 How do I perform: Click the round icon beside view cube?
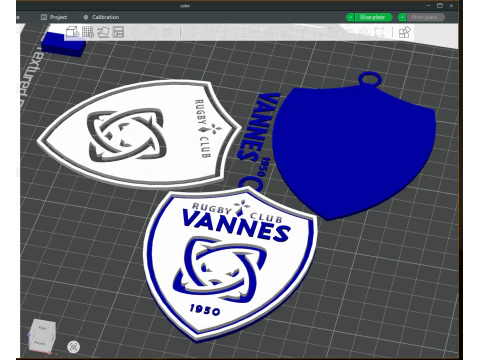pyautogui.click(x=73, y=347)
